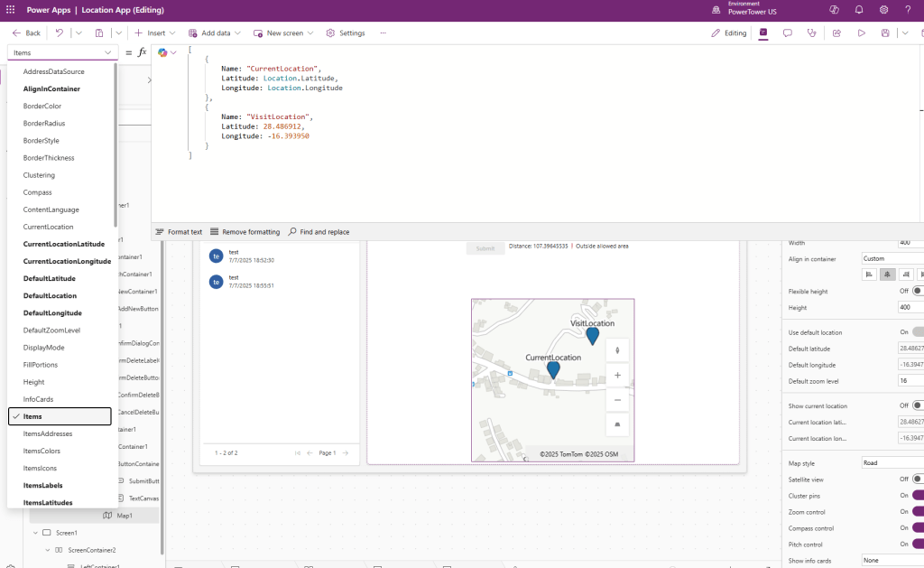Click Find and replace

click(x=319, y=232)
